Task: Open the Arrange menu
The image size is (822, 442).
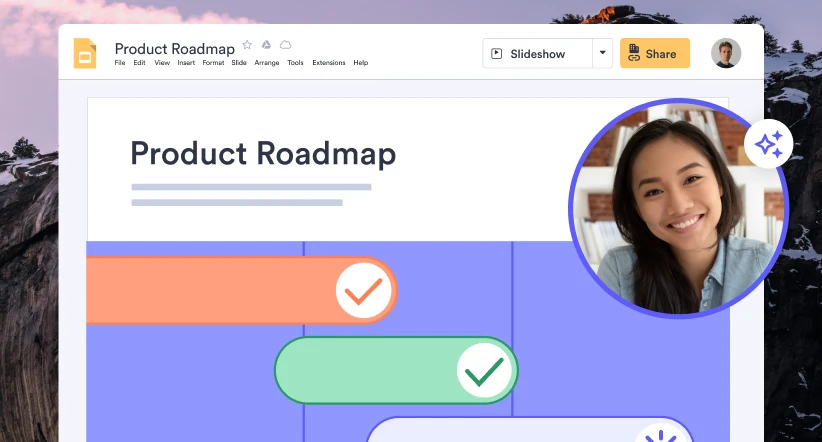Action: 267,62
